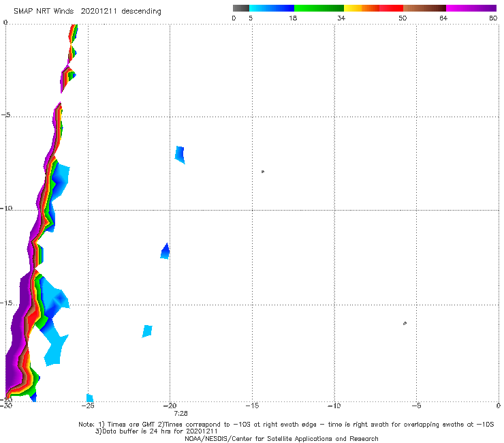Click the brown 50–64 color bar segment
This screenshot has width=504, height=443.
point(424,8)
